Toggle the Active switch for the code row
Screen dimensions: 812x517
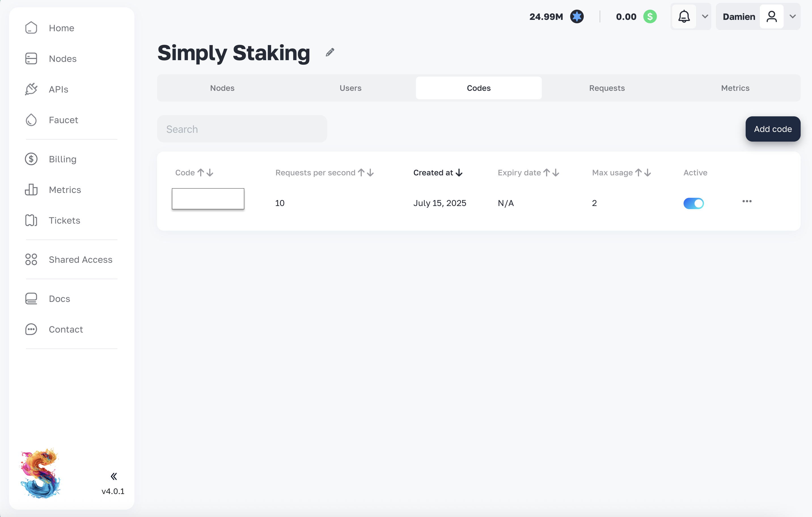click(693, 203)
